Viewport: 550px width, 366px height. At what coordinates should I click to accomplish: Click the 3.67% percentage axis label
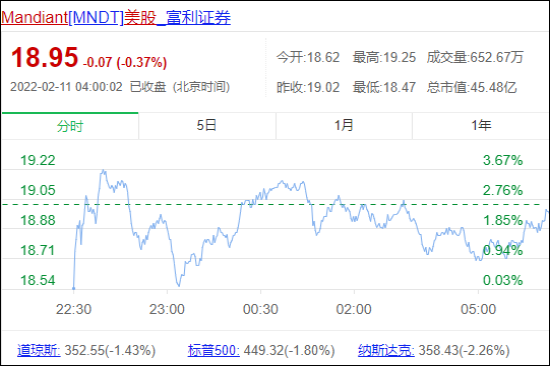click(x=503, y=160)
